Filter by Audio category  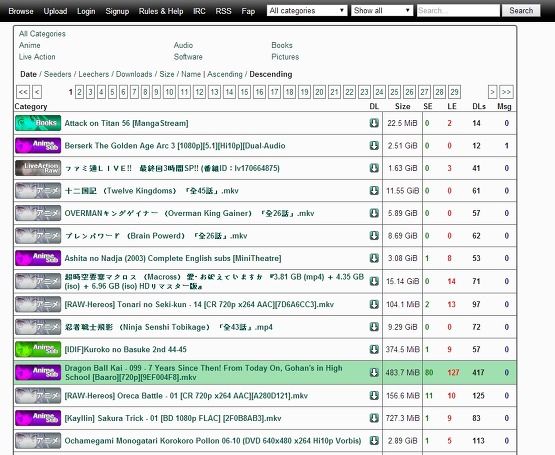(183, 45)
